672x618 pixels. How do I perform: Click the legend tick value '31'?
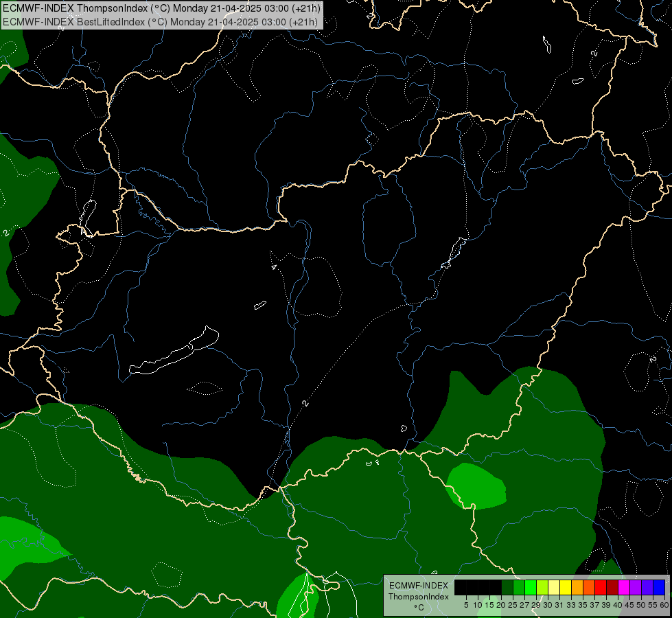click(559, 605)
